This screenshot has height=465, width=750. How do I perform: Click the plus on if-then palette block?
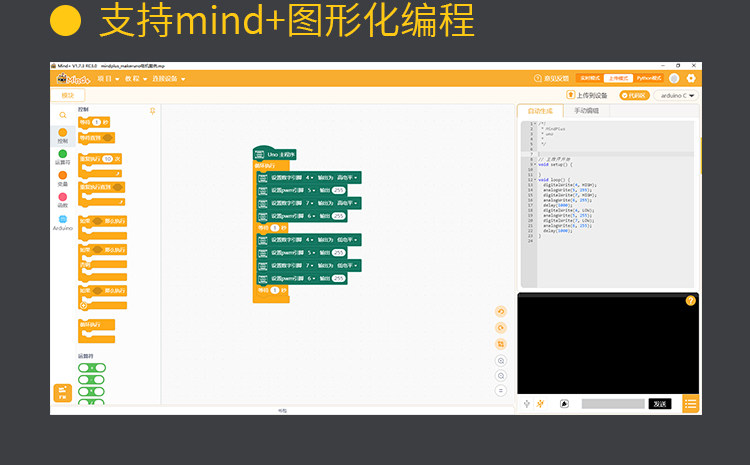[x=84, y=305]
